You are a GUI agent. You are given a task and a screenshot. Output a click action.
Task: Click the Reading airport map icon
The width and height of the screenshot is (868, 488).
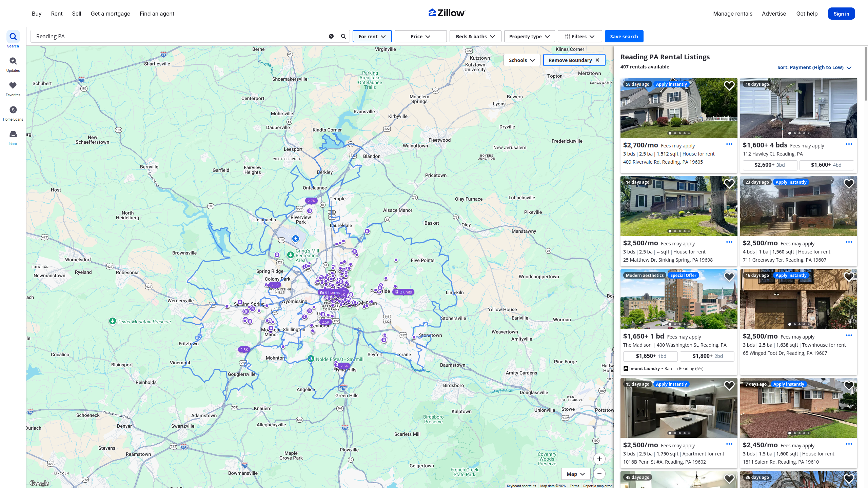[x=296, y=239]
